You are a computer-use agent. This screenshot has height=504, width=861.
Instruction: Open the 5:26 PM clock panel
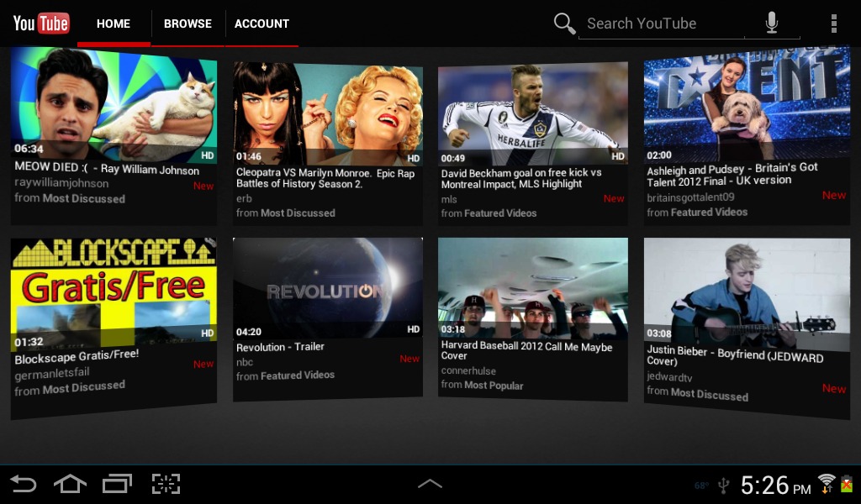pyautogui.click(x=775, y=486)
